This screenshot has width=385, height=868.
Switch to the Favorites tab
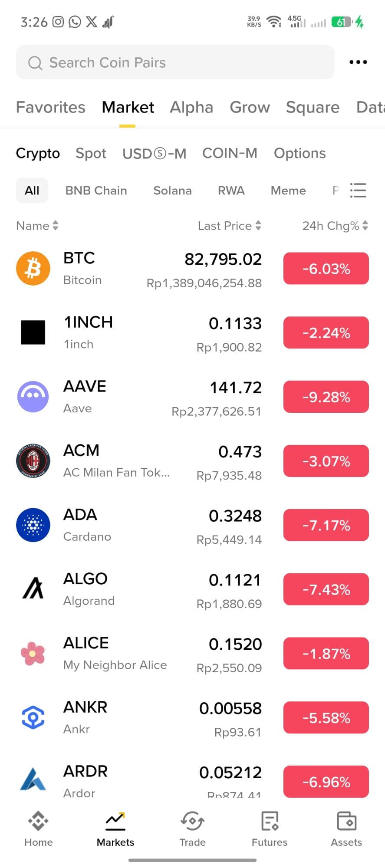pos(51,107)
